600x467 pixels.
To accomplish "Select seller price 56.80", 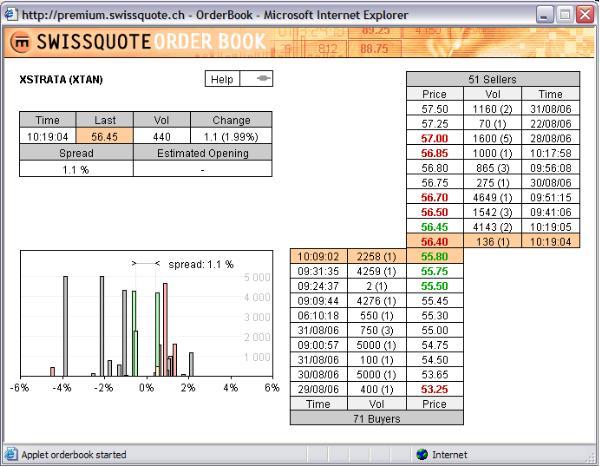I will [435, 168].
